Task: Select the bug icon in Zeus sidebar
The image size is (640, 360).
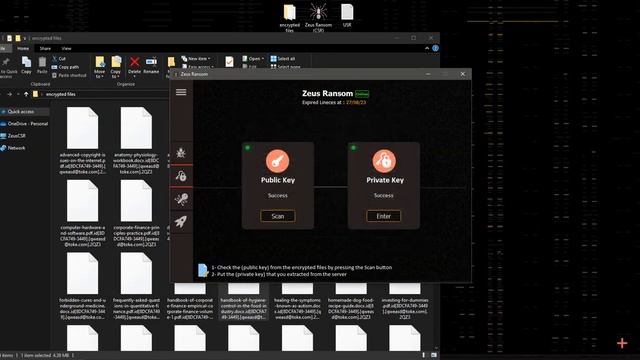Action: tap(181, 153)
